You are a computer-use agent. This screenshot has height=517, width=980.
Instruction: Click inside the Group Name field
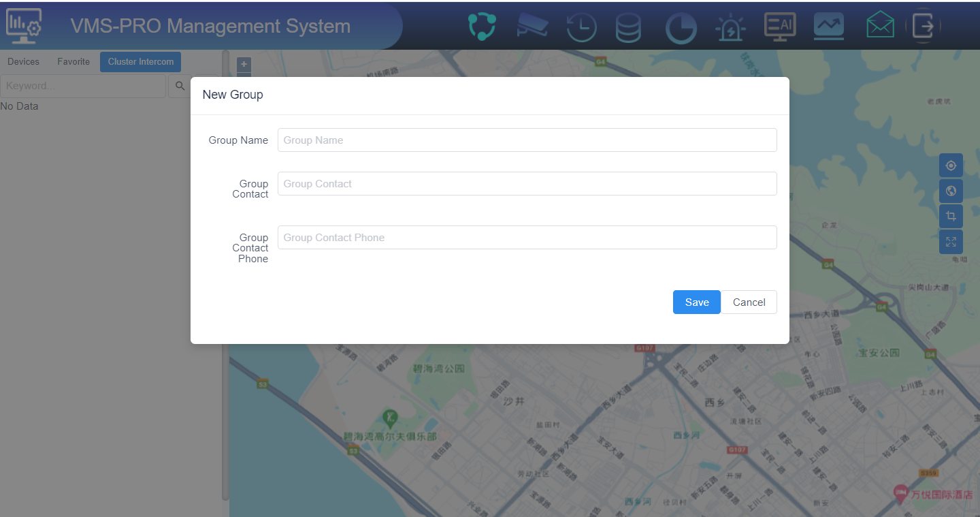click(x=526, y=140)
